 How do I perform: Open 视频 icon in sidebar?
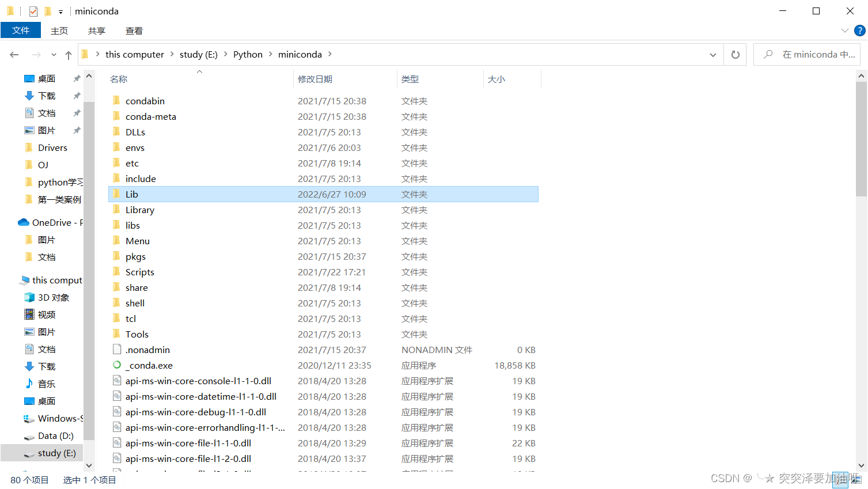pyautogui.click(x=29, y=314)
